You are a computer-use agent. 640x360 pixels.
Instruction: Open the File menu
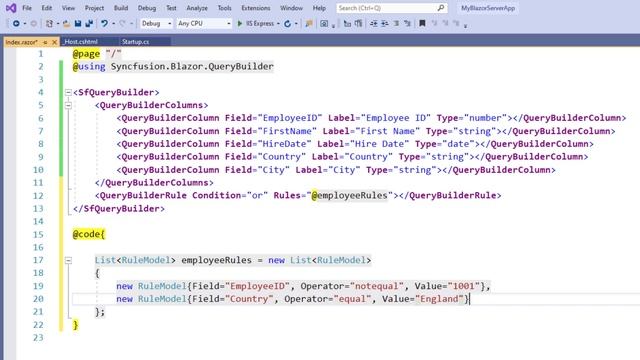(x=27, y=8)
